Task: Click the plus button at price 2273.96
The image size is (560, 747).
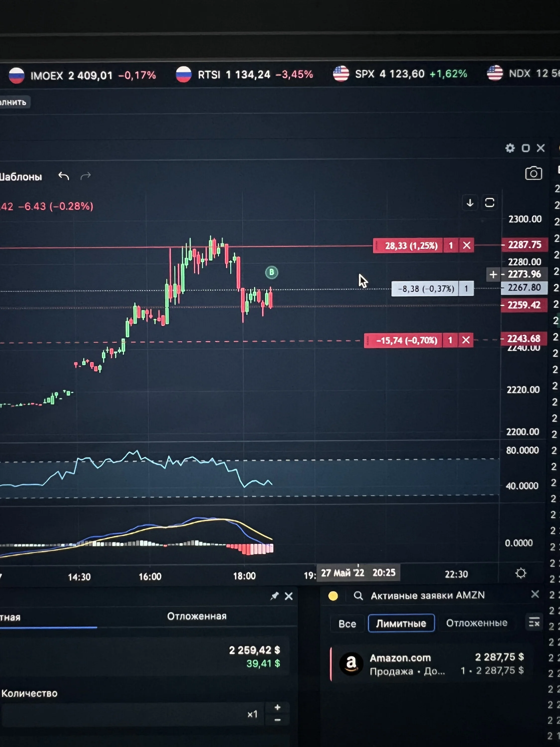Action: (x=493, y=275)
